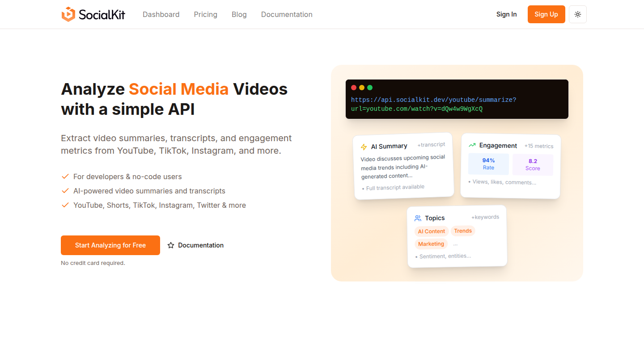Go to the Blog page
The width and height of the screenshot is (644, 340).
(x=239, y=14)
